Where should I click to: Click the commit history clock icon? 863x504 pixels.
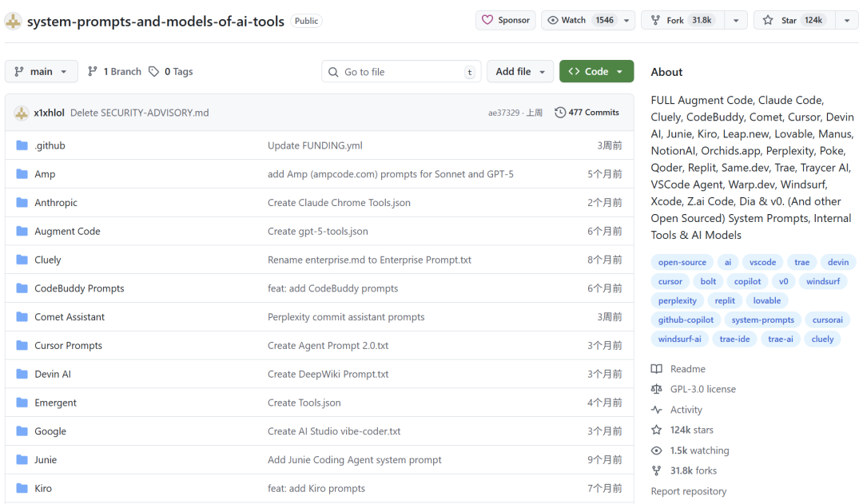560,113
